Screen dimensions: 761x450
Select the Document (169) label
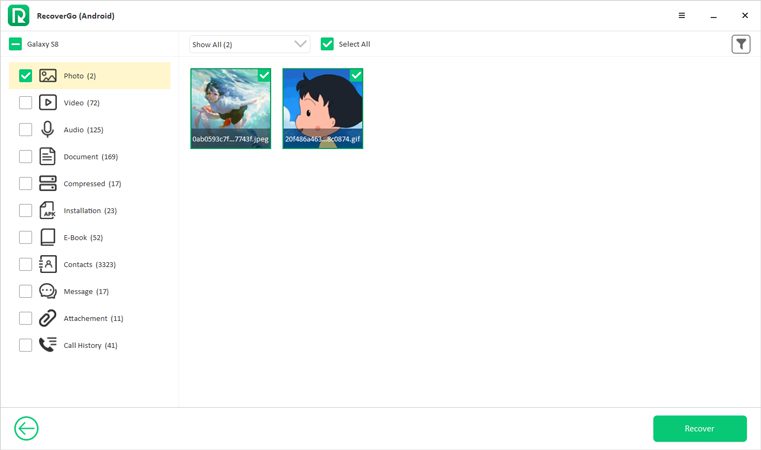(x=91, y=157)
